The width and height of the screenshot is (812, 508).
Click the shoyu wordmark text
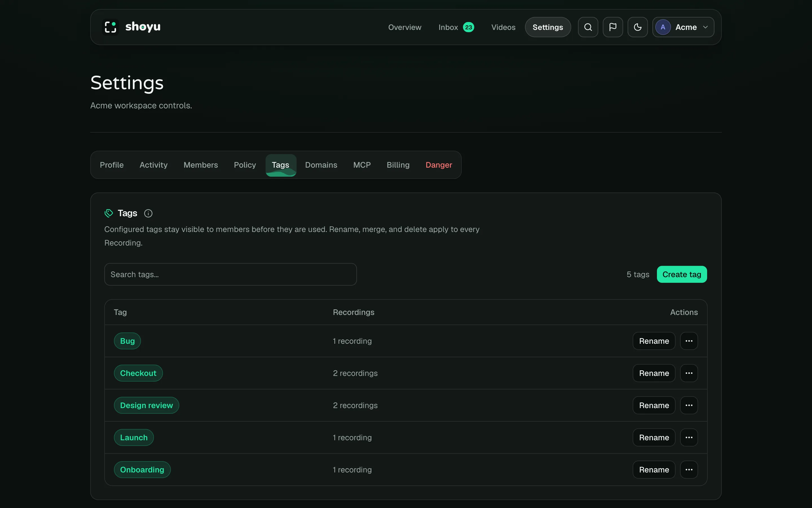click(143, 27)
